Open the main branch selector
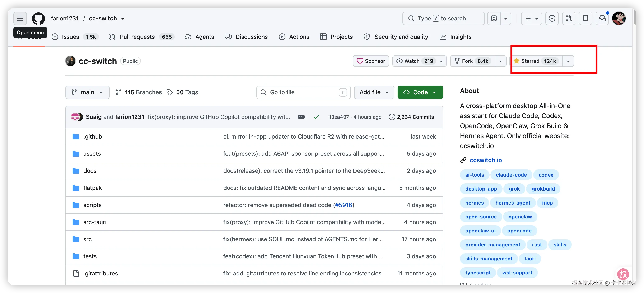 [87, 92]
